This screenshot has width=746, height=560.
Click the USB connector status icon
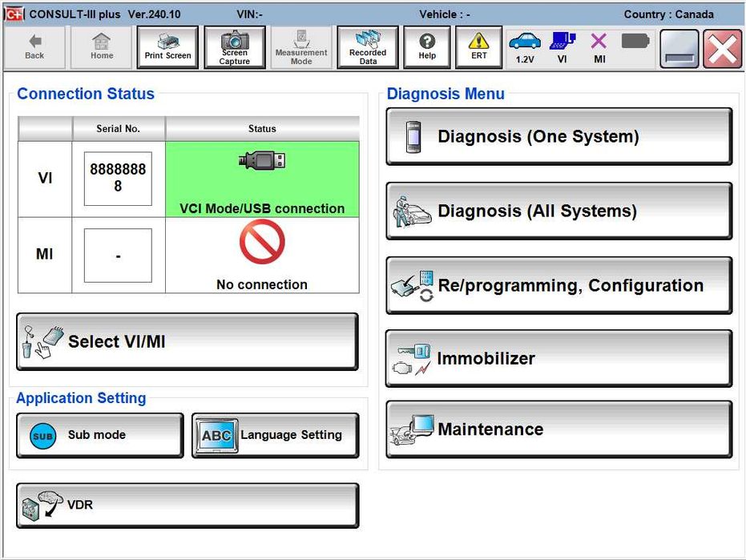[262, 161]
